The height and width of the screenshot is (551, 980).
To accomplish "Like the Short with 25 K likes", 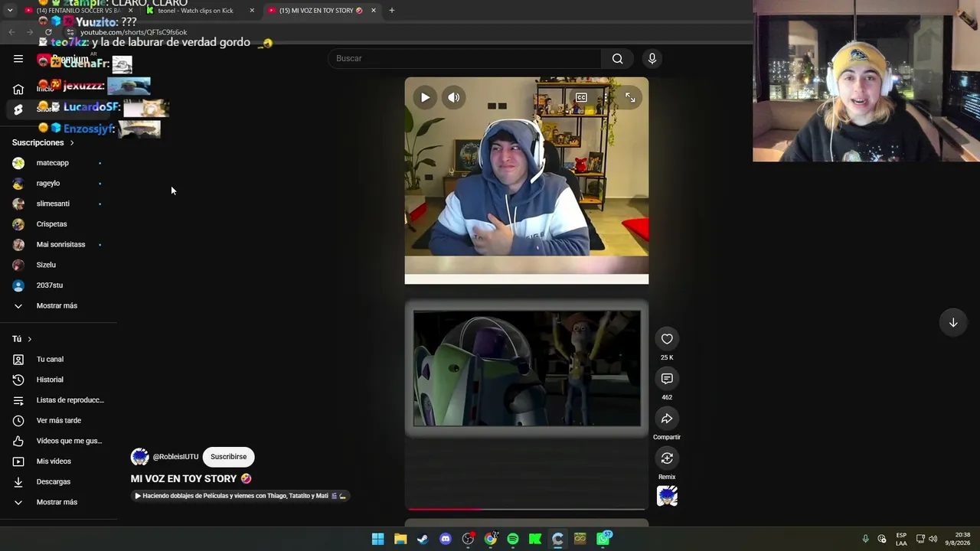I will point(667,339).
